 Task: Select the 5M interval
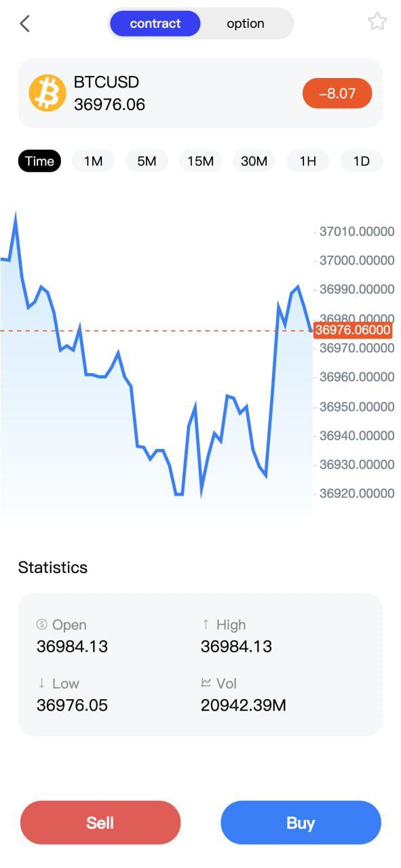pos(147,161)
